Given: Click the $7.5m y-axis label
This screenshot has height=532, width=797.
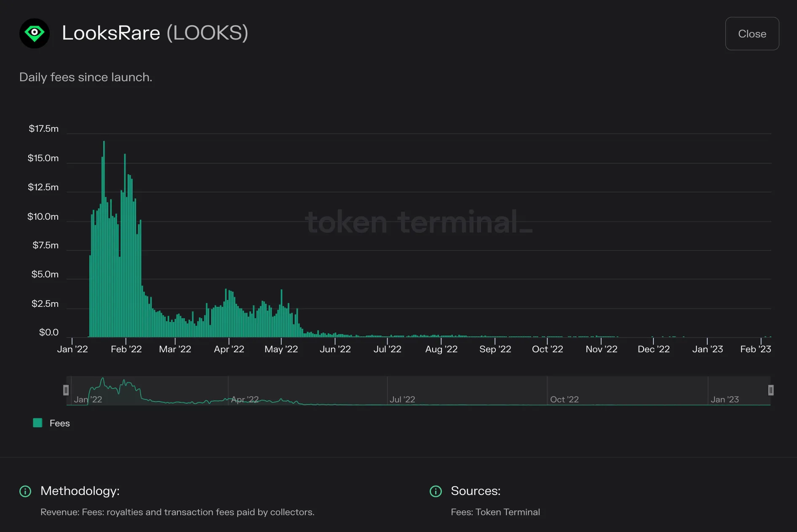Looking at the screenshot, I should coord(45,245).
